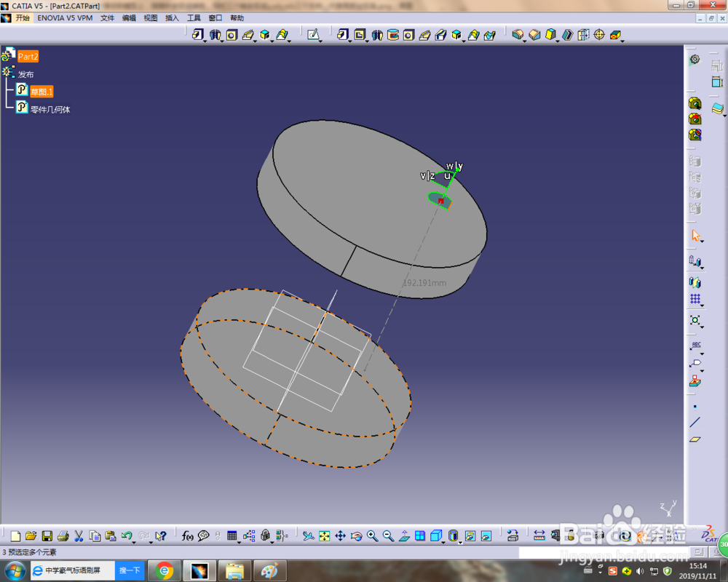Open the ENOVIA V5 VPM menu
This screenshot has width=728, height=582.
coord(65,18)
